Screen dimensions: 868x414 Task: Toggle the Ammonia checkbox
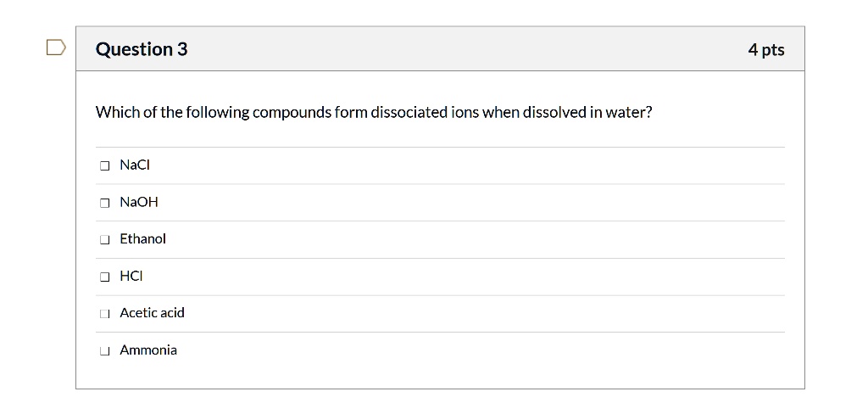click(x=104, y=351)
